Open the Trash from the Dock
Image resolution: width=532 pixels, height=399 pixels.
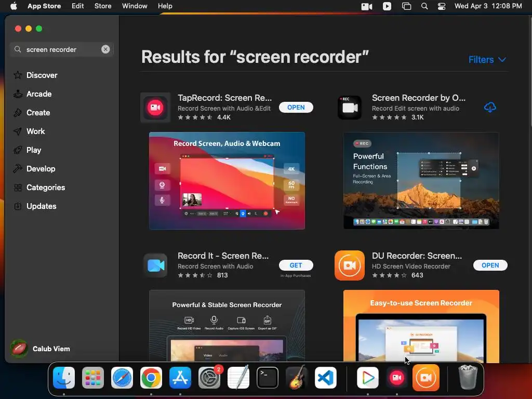click(x=468, y=378)
